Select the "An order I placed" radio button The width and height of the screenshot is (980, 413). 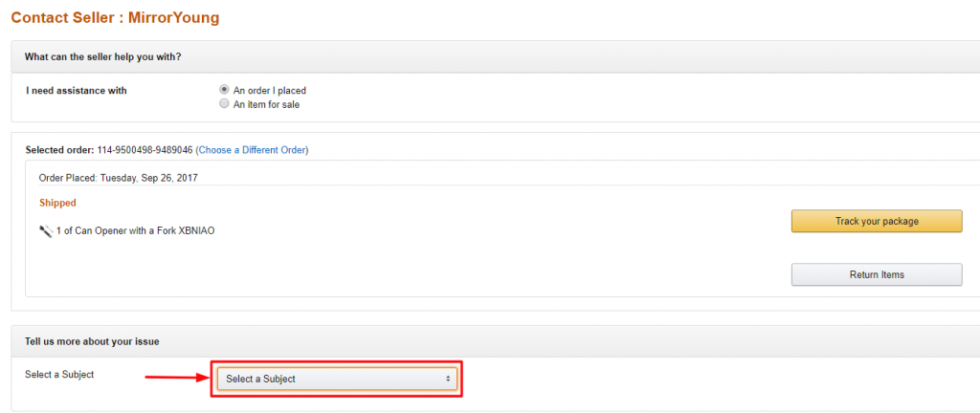(224, 90)
